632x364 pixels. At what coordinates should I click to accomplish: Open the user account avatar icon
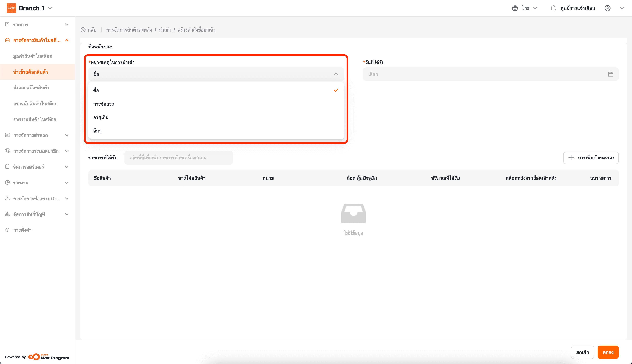(x=607, y=8)
